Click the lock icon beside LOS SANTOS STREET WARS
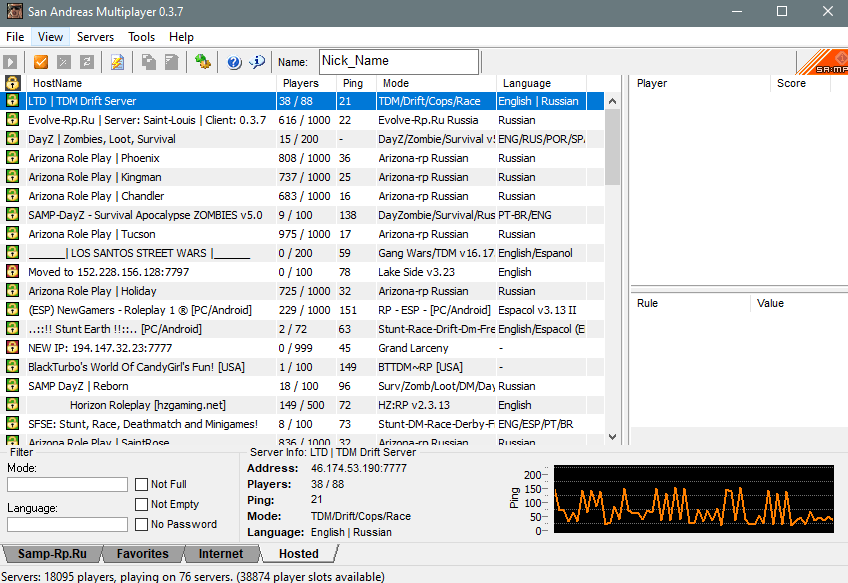848x583 pixels. pyautogui.click(x=12, y=253)
